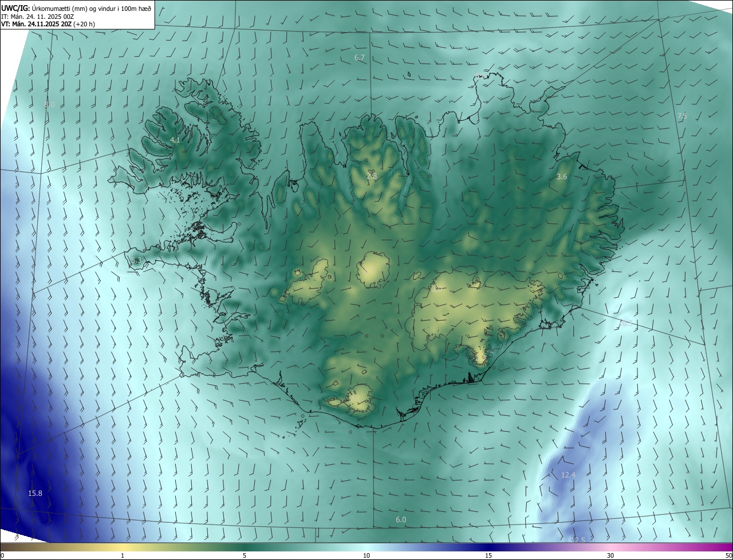Click the 2.0 value in north-central Iceland
733x560 pixels.
coord(372,176)
